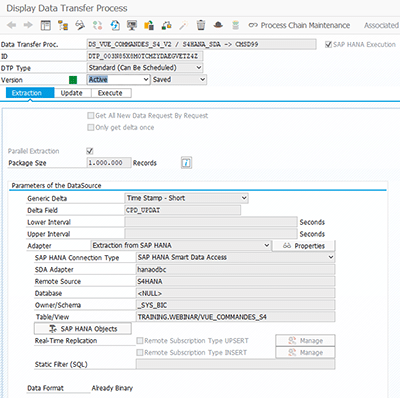Screen dimensions: 400x398
Task: Toggle Get All New Data Request By Request
Action: pyautogui.click(x=90, y=116)
